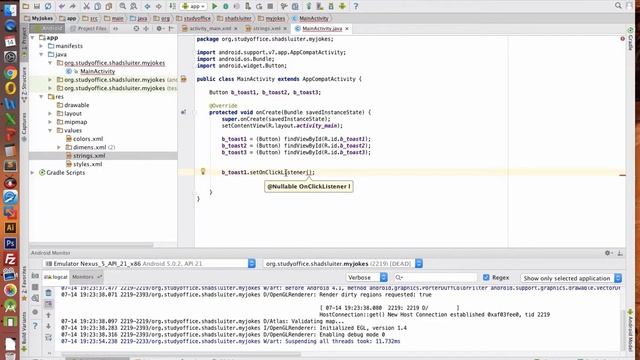Click studyoffice breadcrumb
640x360 pixels.
point(193,18)
